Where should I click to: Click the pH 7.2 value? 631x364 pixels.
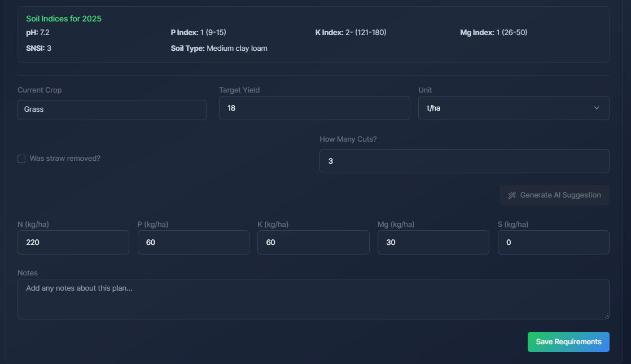tap(45, 33)
